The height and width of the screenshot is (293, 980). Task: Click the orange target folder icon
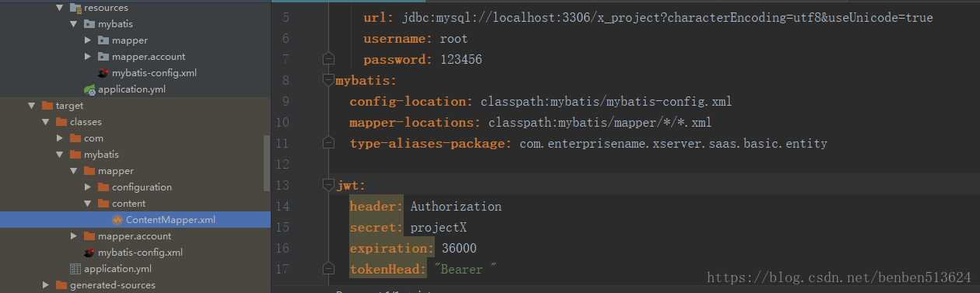coord(47,106)
